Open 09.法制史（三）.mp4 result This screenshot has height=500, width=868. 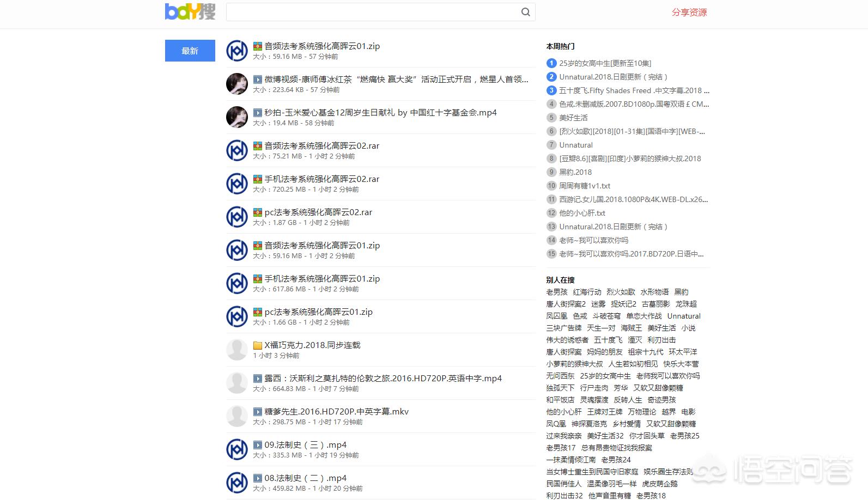coord(306,445)
